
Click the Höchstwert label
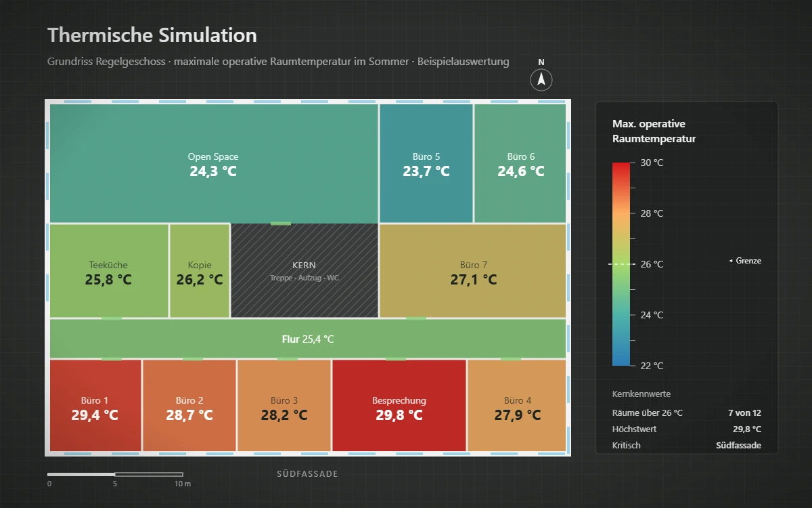click(634, 429)
